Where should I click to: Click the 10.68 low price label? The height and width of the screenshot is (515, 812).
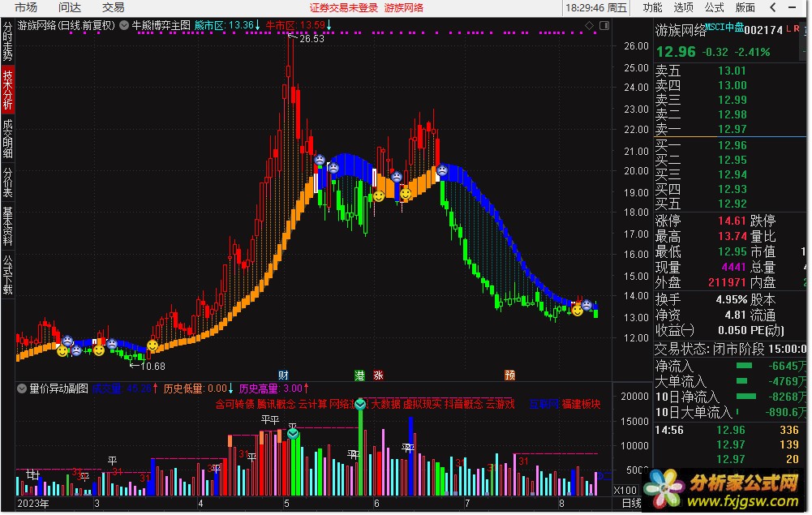coord(153,367)
